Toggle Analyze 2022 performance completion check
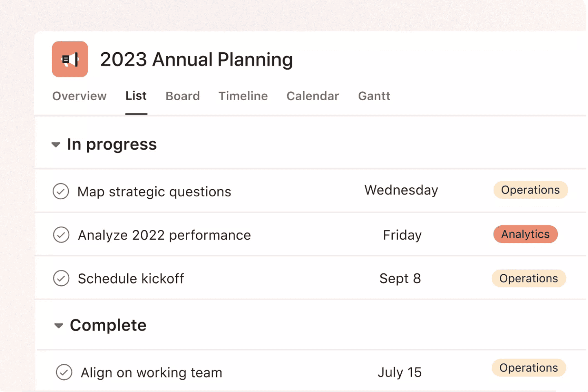 [x=61, y=235]
